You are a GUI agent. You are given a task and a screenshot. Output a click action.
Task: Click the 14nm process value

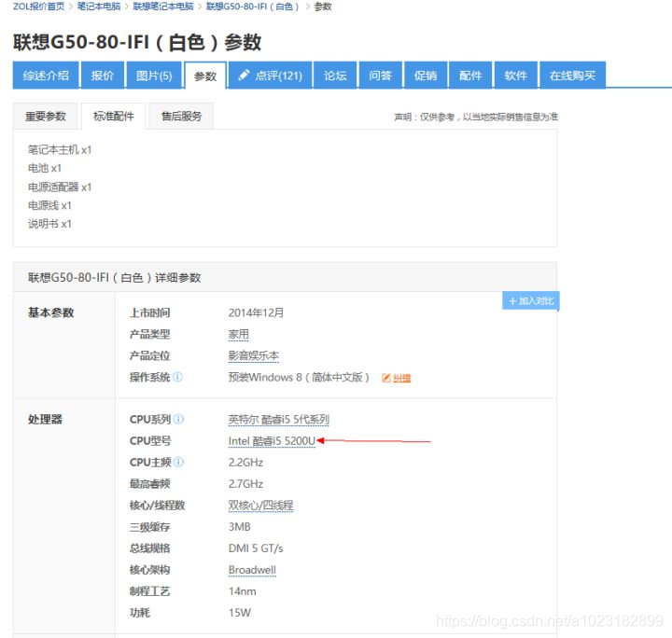click(242, 591)
